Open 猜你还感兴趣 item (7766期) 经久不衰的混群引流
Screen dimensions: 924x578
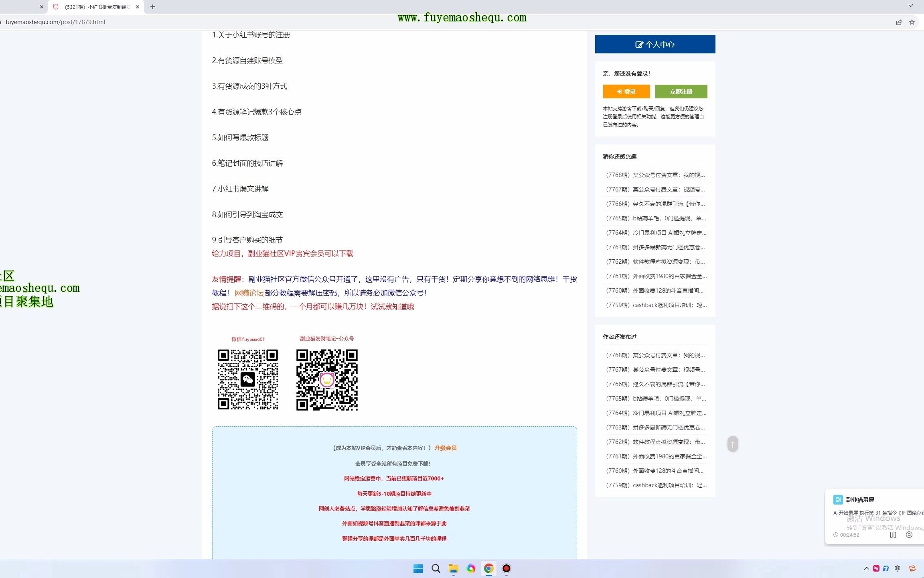coord(655,204)
